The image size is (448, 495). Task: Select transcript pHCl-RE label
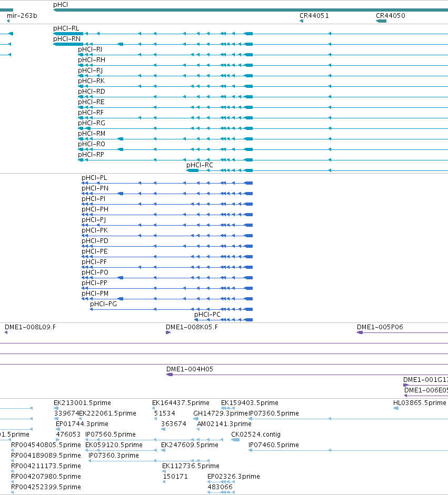[x=91, y=102]
